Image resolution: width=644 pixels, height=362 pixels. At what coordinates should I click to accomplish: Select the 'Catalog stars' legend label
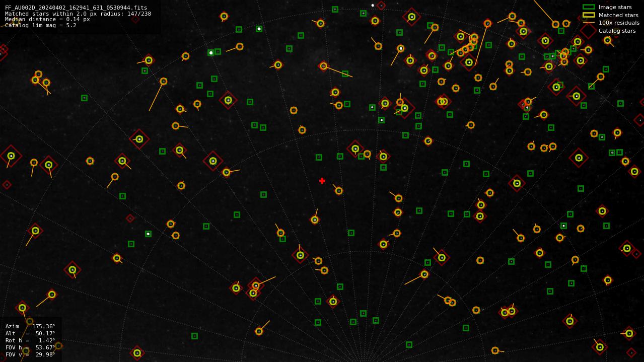click(617, 31)
